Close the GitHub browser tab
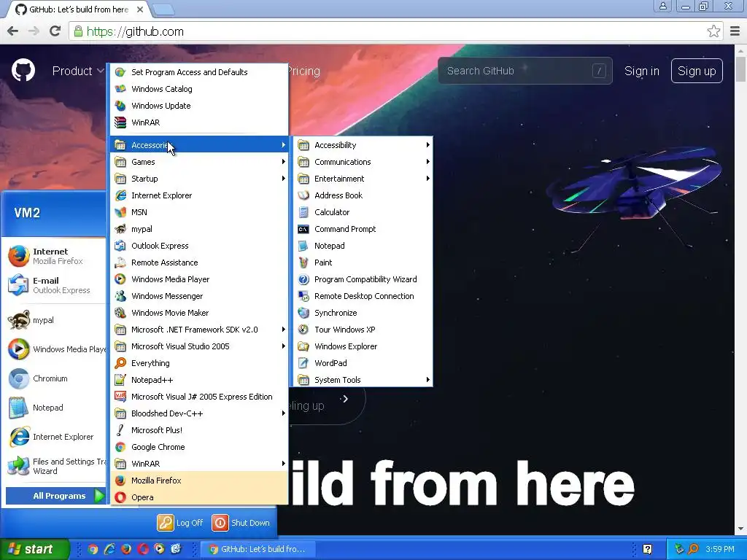 pos(140,9)
